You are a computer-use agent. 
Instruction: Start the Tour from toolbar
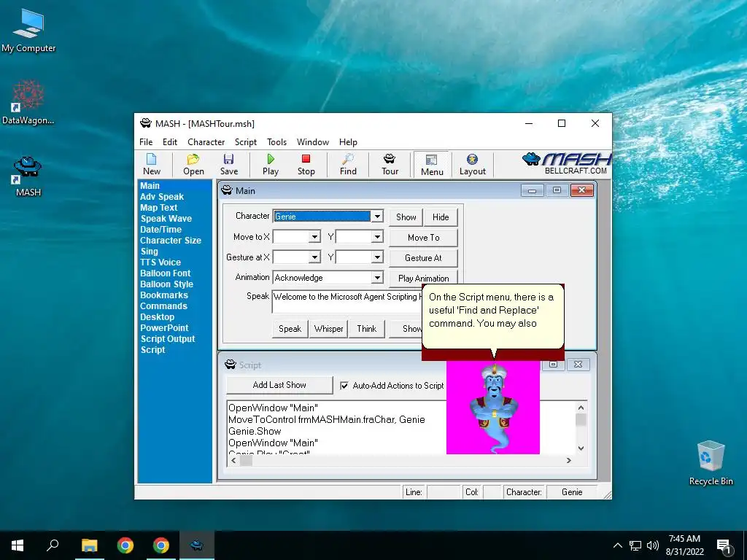click(390, 164)
